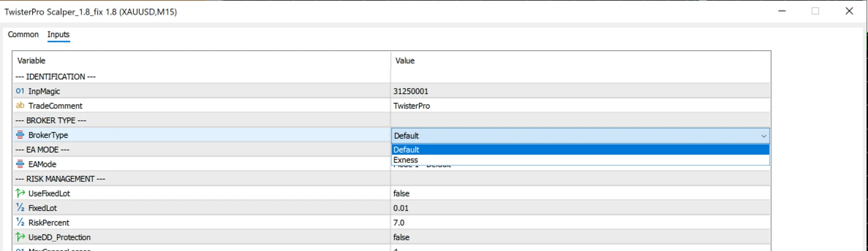
Task: Click the RiskPercent double type icon
Action: (x=20, y=222)
